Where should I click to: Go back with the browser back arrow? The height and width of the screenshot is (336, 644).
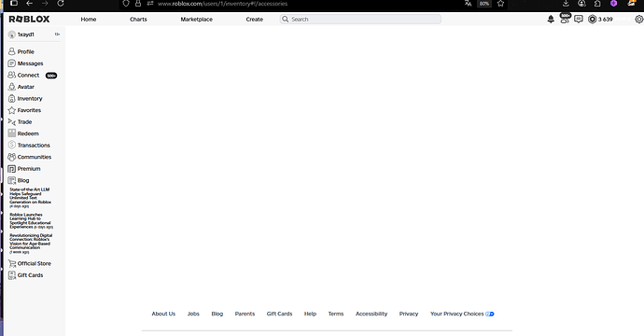[29, 4]
